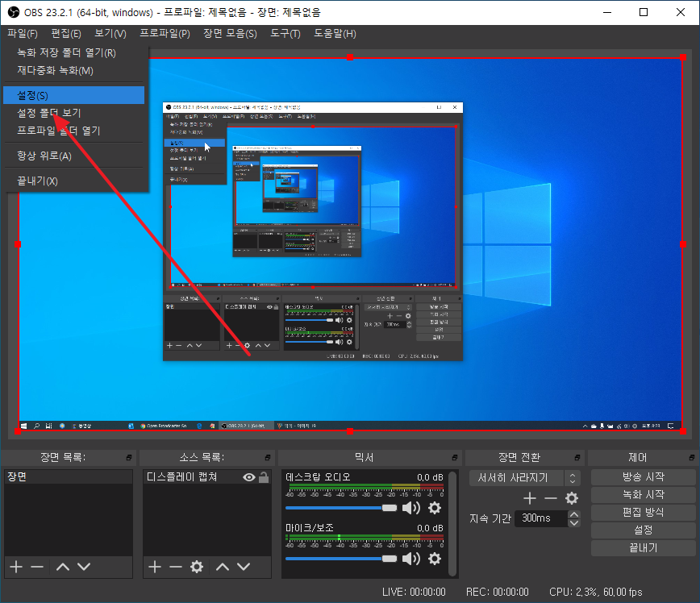
Task: Click the 300ms duration input field
Action: 541,518
